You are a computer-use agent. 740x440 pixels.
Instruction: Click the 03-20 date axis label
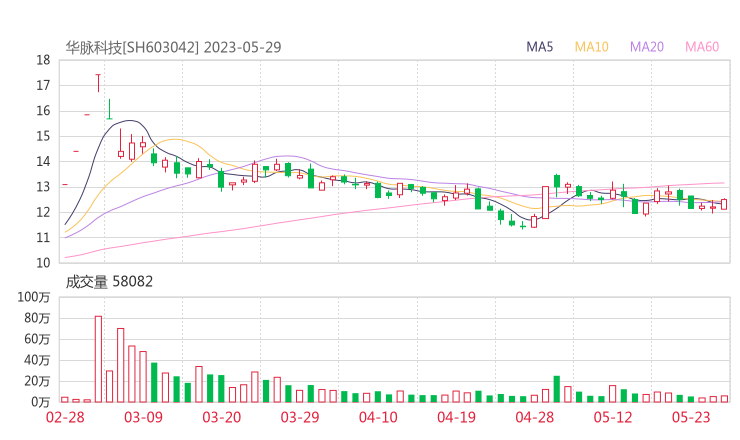point(222,417)
